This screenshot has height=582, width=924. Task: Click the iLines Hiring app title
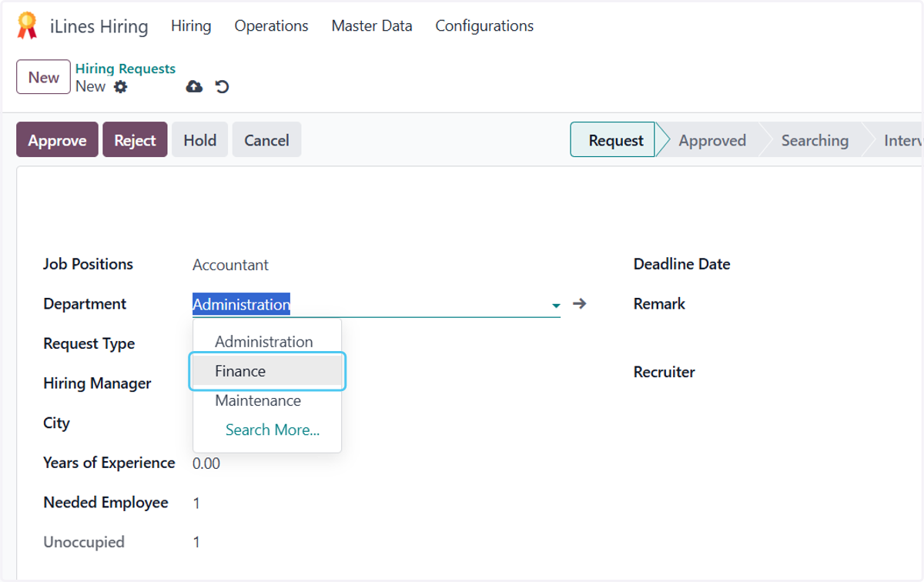point(99,26)
